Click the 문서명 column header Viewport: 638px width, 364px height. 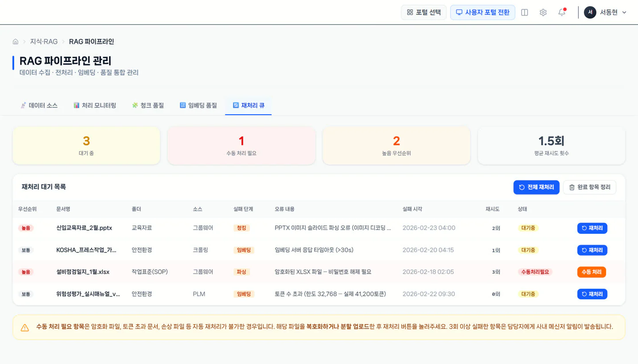(x=63, y=209)
